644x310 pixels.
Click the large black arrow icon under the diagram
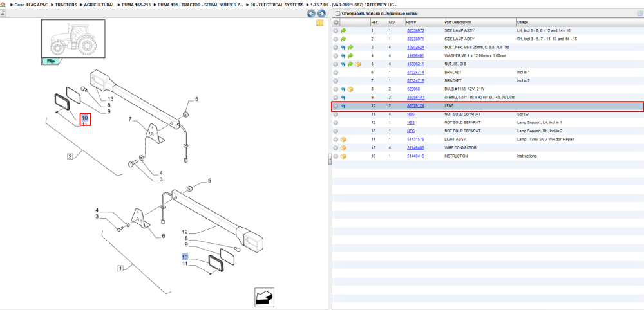click(264, 298)
